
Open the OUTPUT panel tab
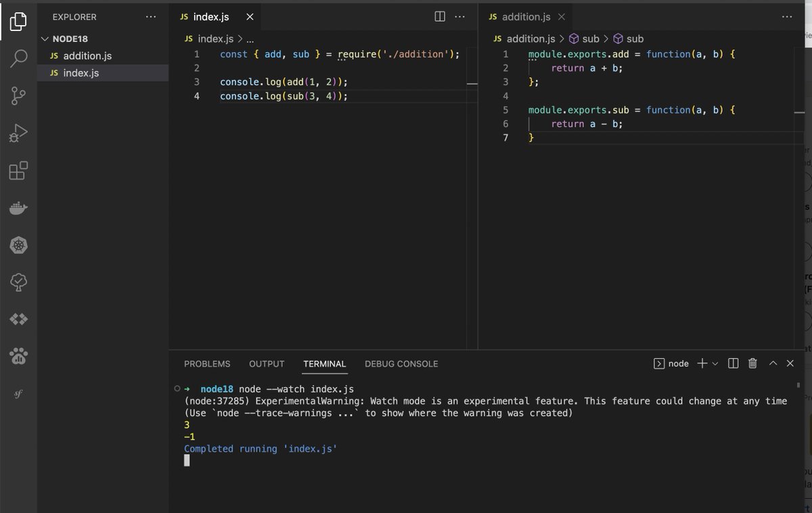click(267, 363)
